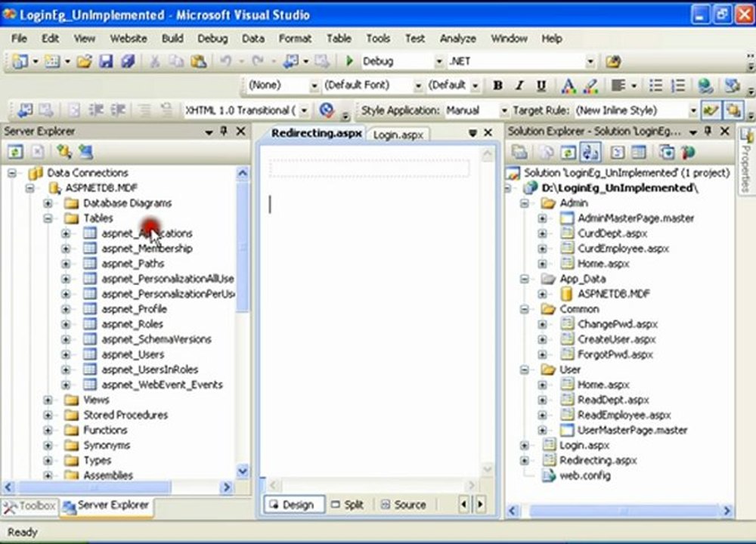Click the text alignment icon
Screen dimensions: 756x544
tap(618, 85)
